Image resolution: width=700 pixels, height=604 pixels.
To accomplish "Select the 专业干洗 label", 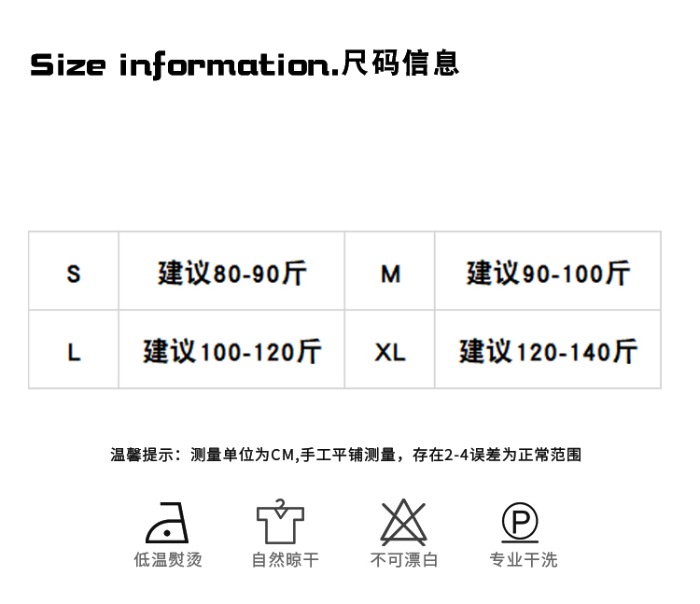I will coord(524,560).
